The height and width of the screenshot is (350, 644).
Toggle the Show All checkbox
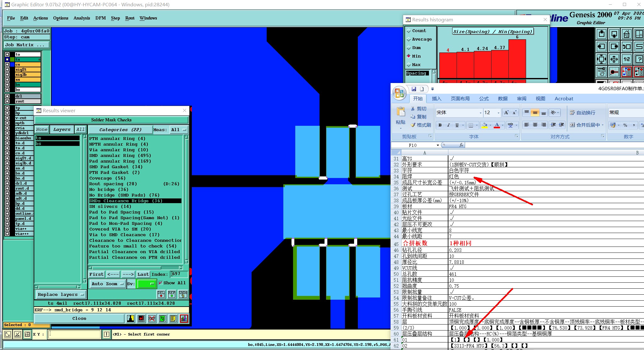tap(161, 283)
